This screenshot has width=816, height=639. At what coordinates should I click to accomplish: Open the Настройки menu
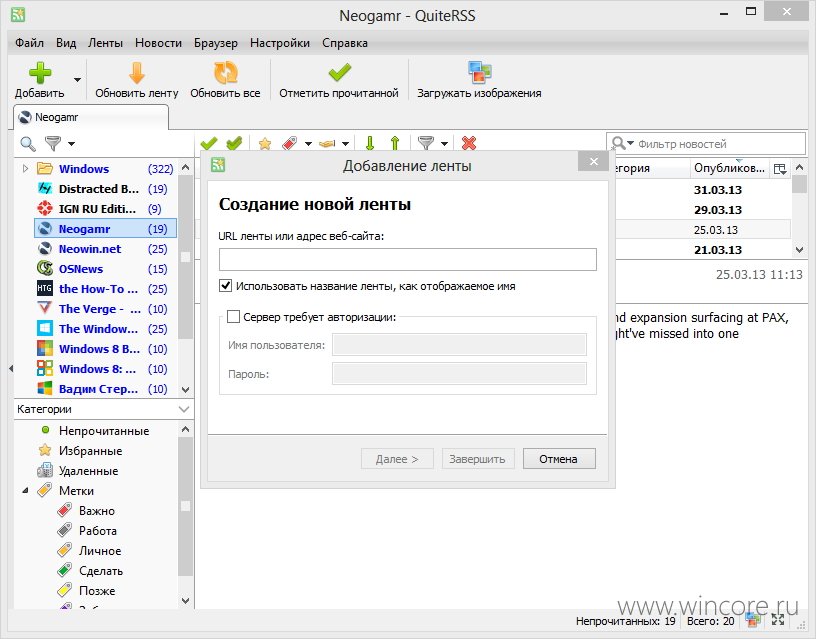click(x=279, y=43)
